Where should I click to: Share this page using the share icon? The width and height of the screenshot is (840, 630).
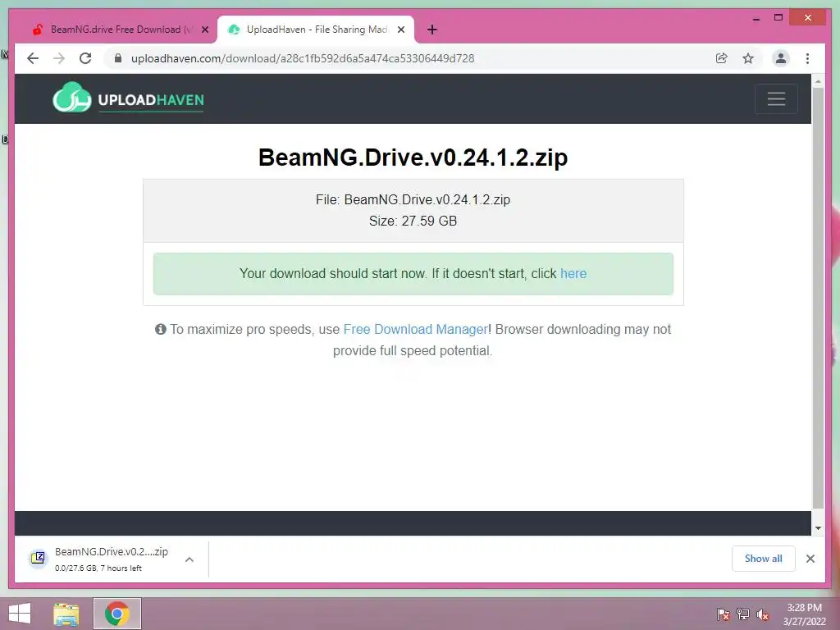pos(722,58)
